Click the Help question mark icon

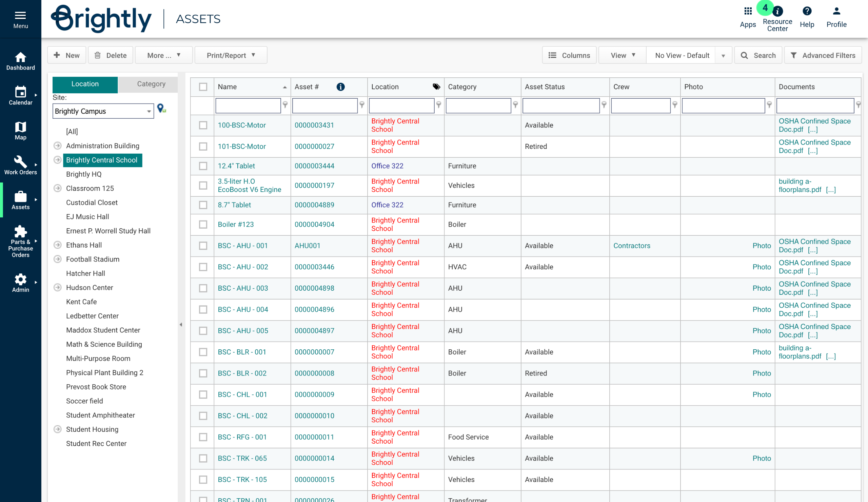(807, 12)
